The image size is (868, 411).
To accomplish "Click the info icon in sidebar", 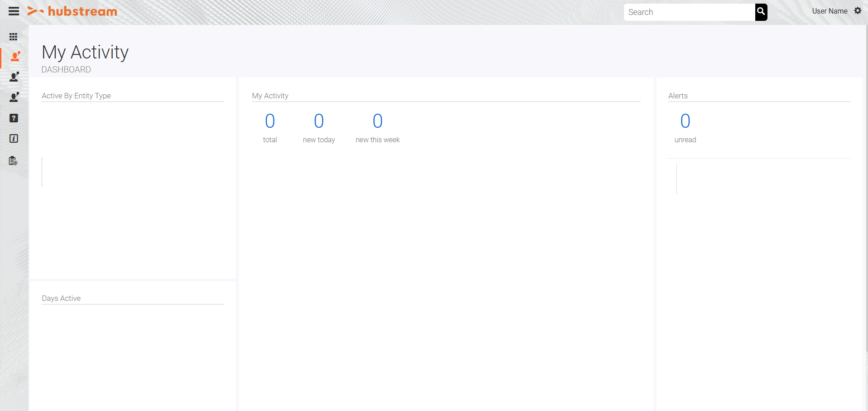I will coord(14,139).
